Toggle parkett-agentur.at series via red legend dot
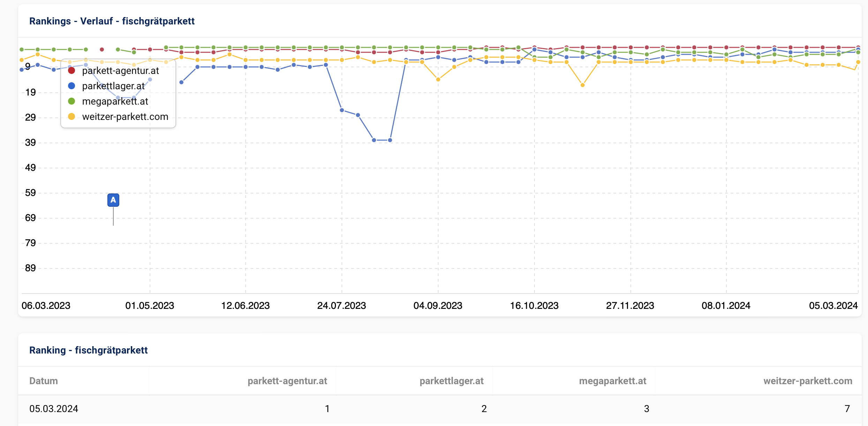The width and height of the screenshot is (868, 426). (x=72, y=71)
